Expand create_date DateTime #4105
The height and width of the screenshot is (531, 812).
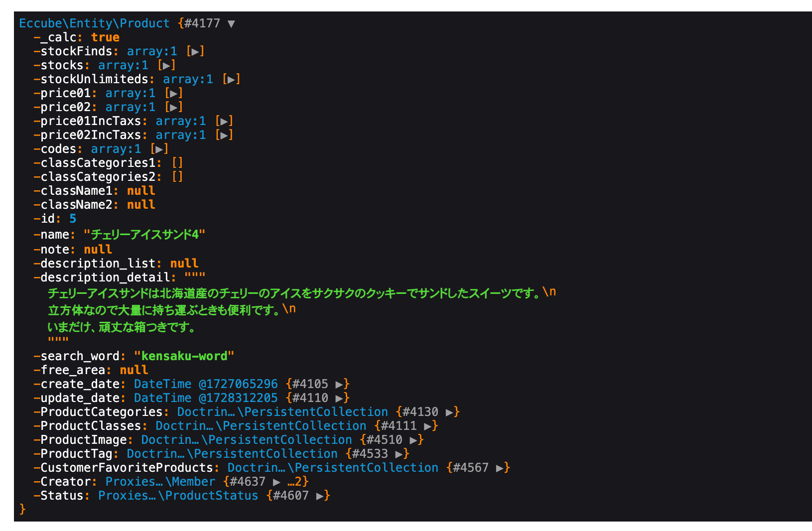click(x=339, y=385)
